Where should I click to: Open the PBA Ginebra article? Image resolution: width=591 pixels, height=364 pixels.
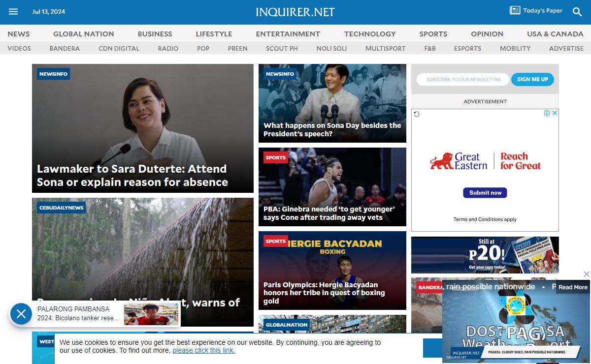coord(329,213)
